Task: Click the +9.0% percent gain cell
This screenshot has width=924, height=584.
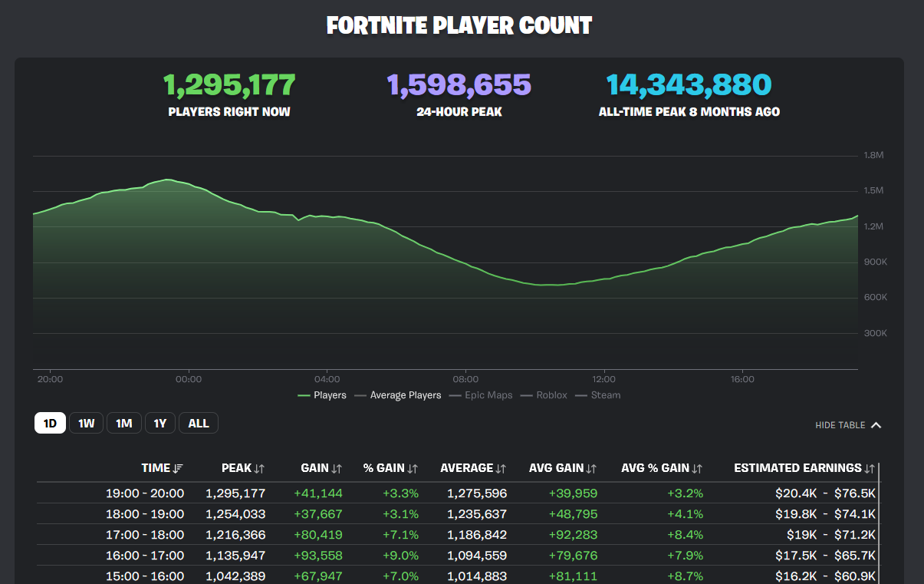Action: [400, 555]
